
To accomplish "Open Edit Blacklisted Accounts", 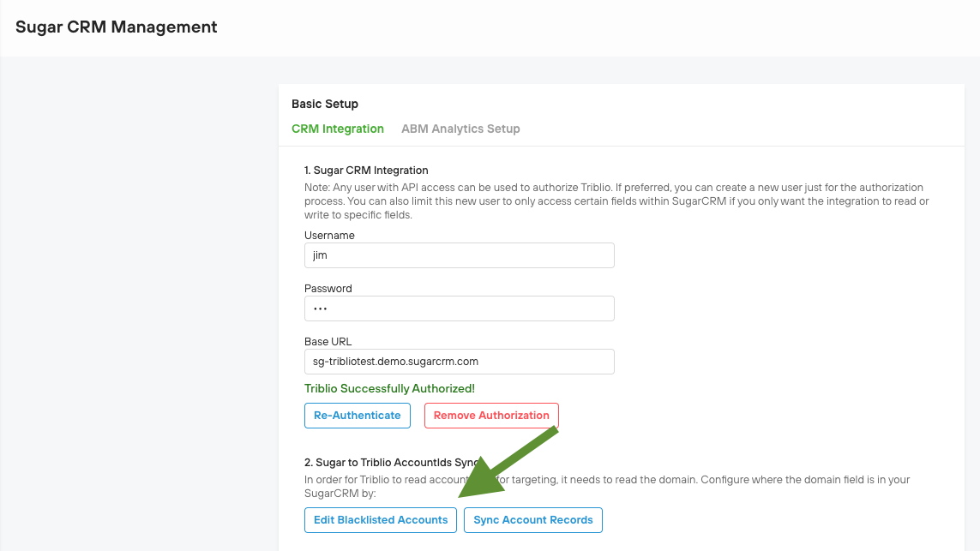I will coord(381,520).
